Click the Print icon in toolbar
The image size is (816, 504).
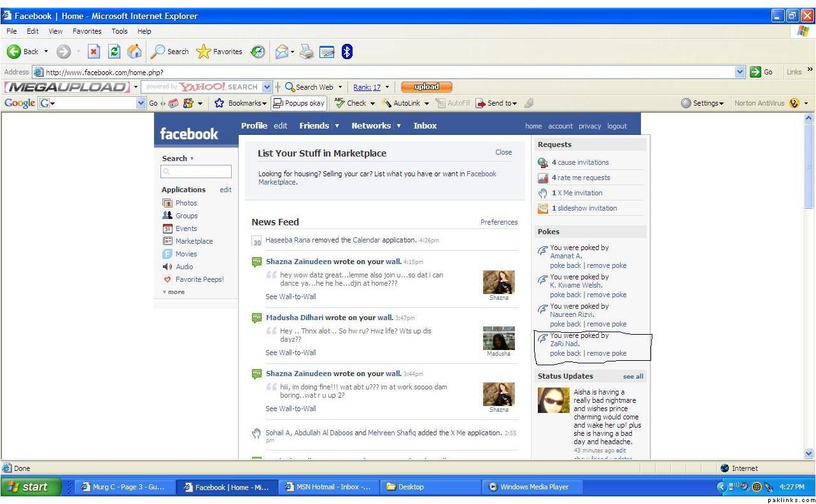tap(307, 52)
